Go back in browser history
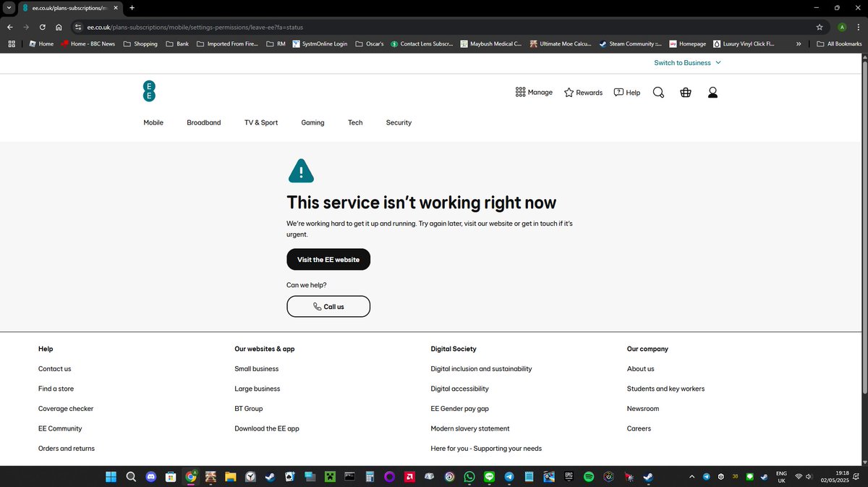The width and height of the screenshot is (868, 487). [x=10, y=27]
